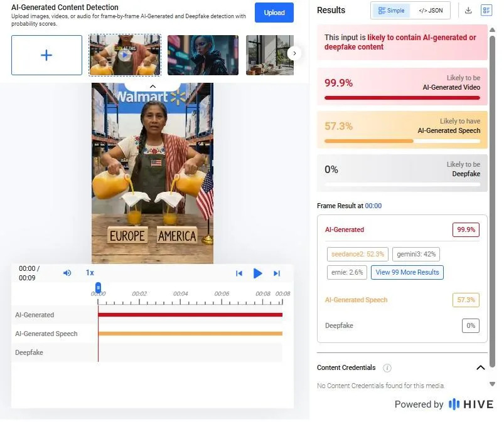This screenshot has width=504, height=422.
Task: Click the ernie: 2.6% tag
Action: tap(347, 272)
